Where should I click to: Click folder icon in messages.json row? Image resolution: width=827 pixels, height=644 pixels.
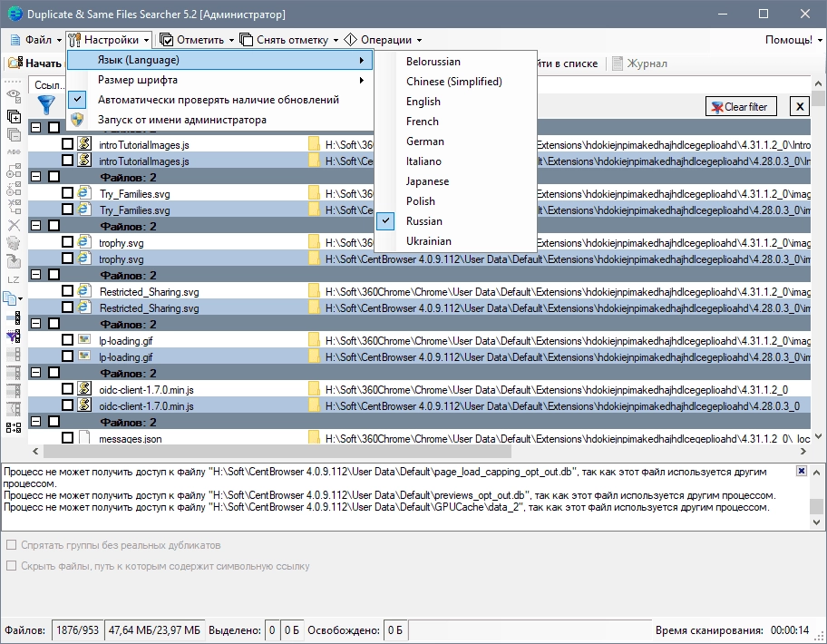(314, 438)
